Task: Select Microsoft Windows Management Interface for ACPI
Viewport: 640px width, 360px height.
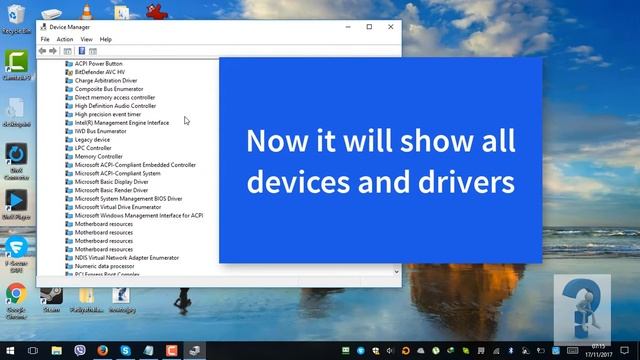Action: (139, 216)
